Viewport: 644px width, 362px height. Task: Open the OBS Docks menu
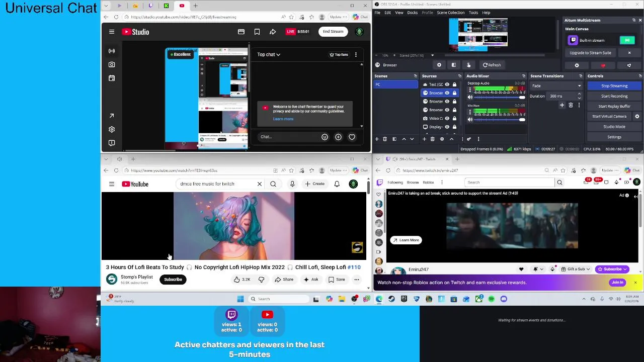[412, 13]
